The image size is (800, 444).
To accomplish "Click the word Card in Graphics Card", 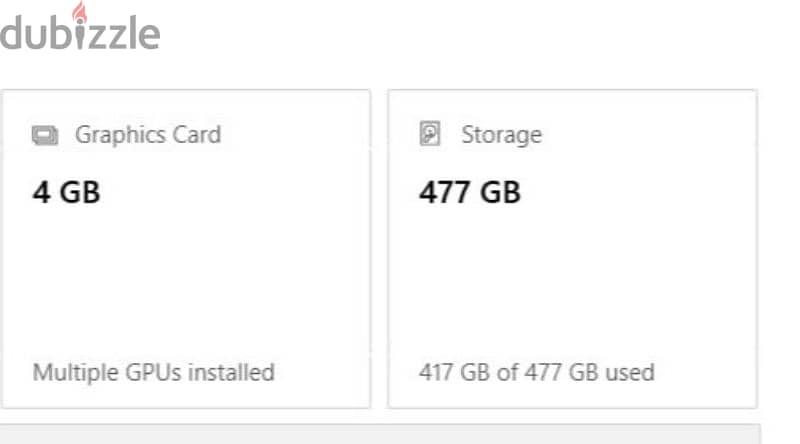I will point(196,135).
